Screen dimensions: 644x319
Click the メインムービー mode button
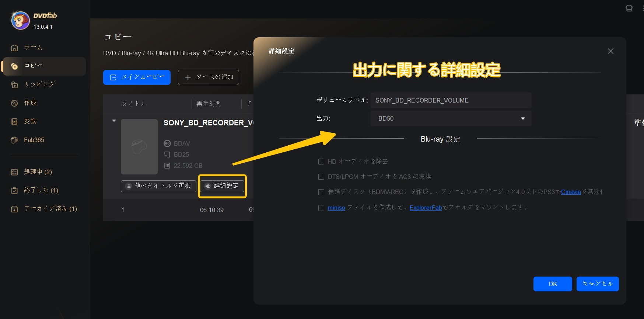137,77
